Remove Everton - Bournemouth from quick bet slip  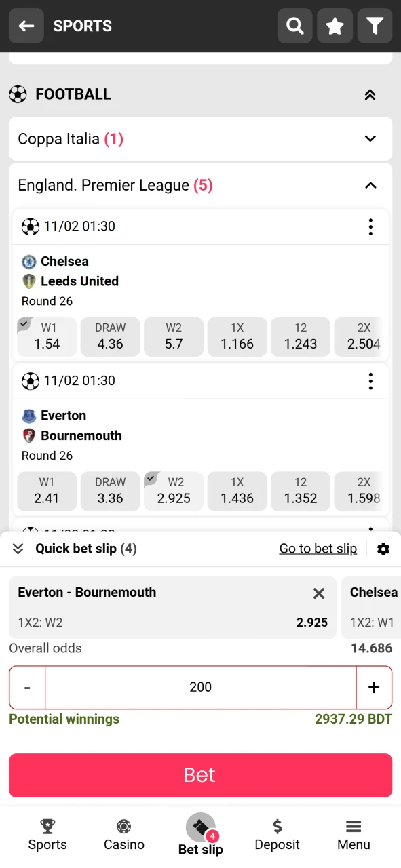pyautogui.click(x=318, y=593)
